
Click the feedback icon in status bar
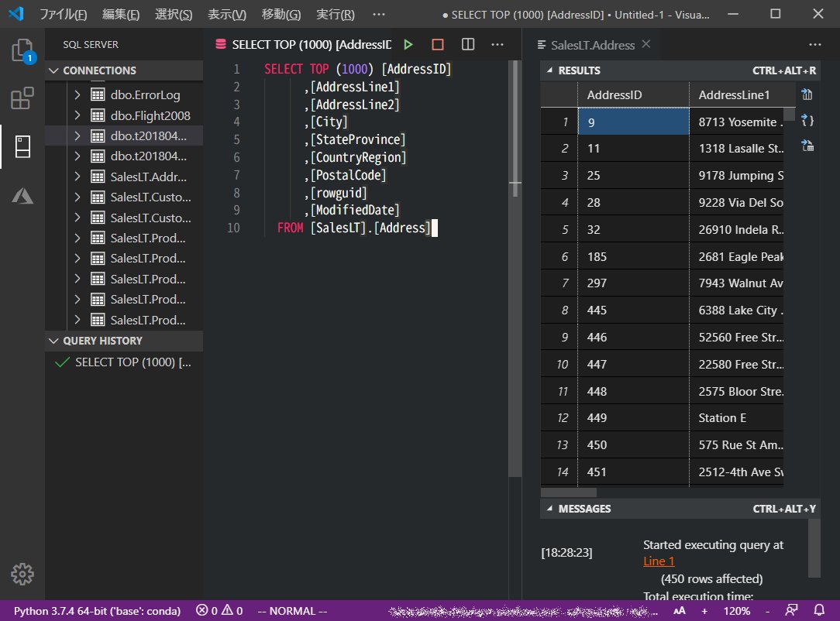(x=791, y=610)
